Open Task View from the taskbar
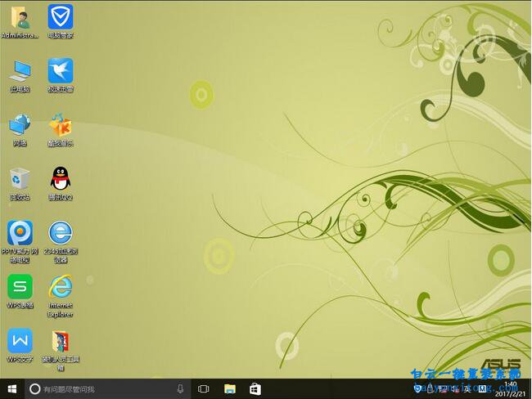Image resolution: width=532 pixels, height=399 pixels. point(204,389)
